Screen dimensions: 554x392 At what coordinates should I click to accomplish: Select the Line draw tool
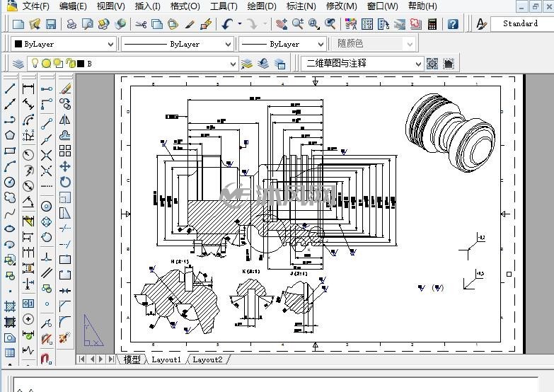[x=10, y=88]
